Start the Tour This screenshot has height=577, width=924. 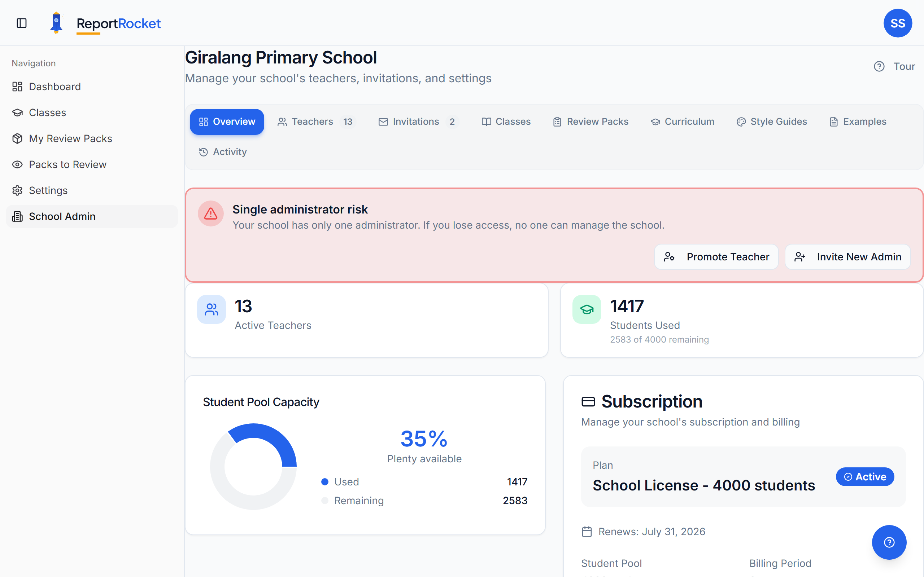tap(904, 66)
